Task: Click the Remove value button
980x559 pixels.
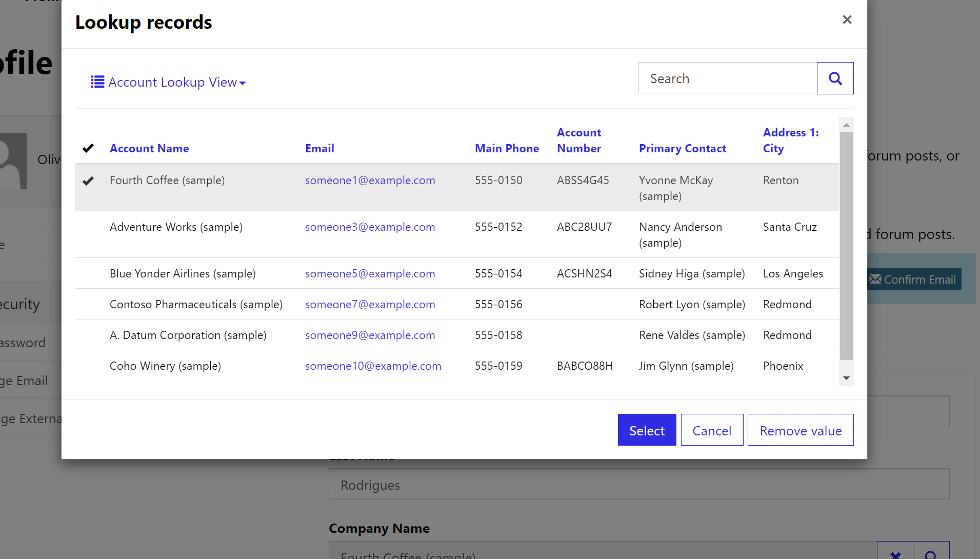Action: (800, 430)
